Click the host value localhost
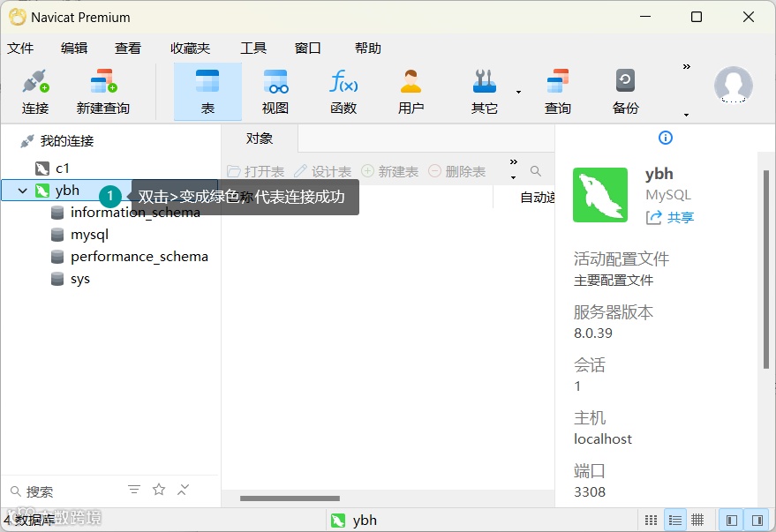This screenshot has width=776, height=532. (x=603, y=439)
